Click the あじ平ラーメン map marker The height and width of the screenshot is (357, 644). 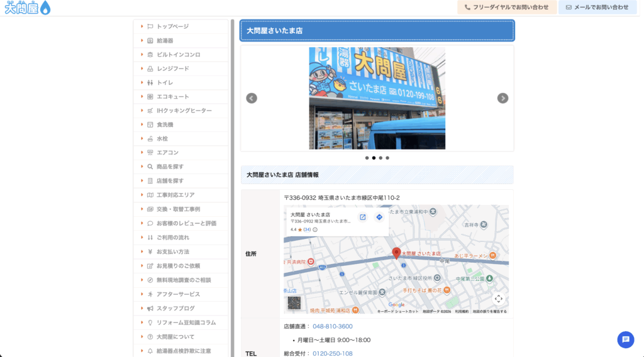(x=492, y=256)
